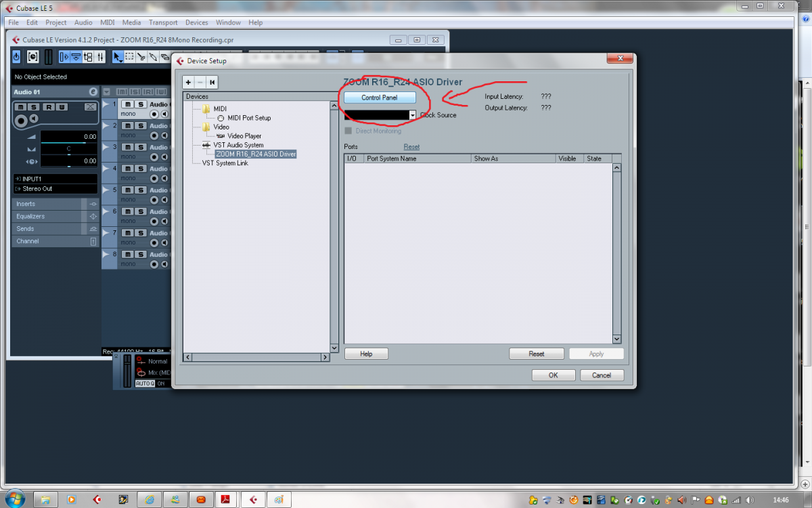Click the Constrain Delay Compensation icon
The width and height of the screenshot is (812, 508).
pyautogui.click(x=33, y=57)
